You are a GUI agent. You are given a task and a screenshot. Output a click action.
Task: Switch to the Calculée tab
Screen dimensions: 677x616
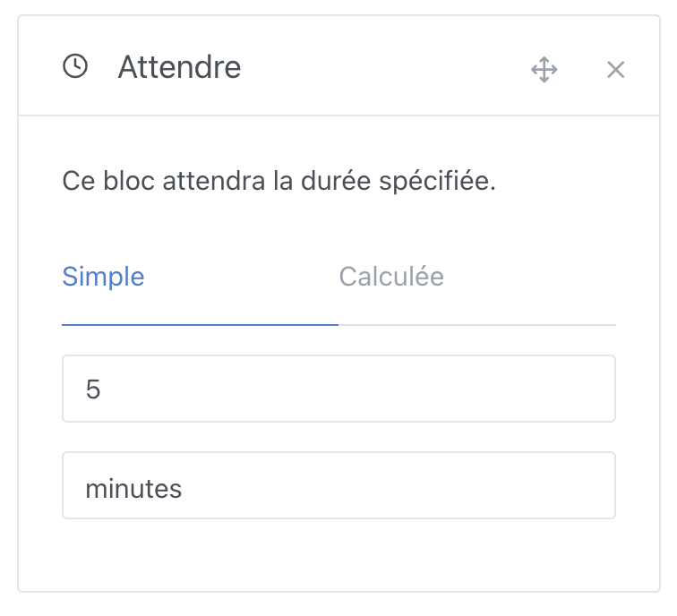tap(391, 277)
